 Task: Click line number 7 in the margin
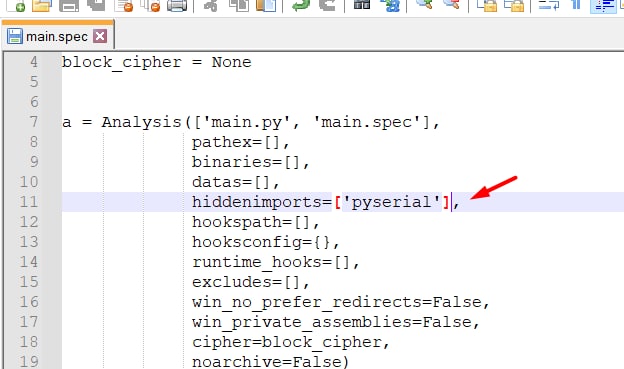pyautogui.click(x=33, y=122)
